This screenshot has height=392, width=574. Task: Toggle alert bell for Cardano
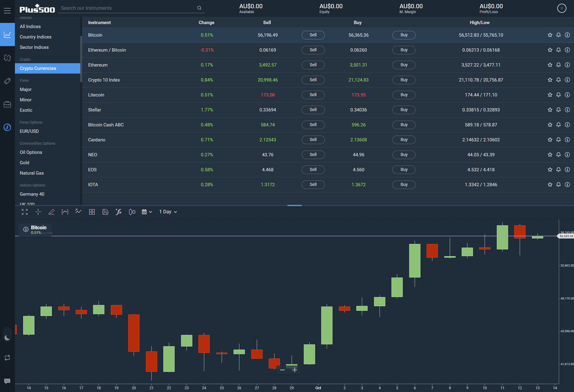tap(559, 140)
